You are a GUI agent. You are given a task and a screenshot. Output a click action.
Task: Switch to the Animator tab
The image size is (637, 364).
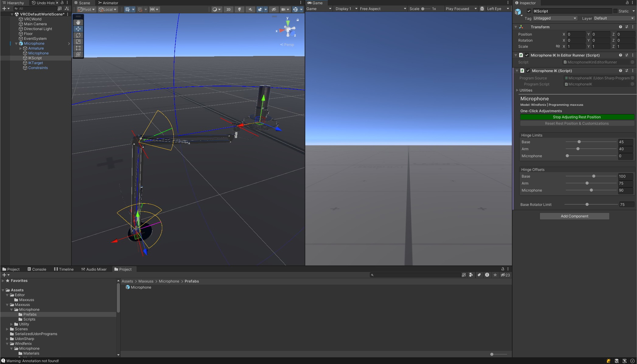tap(108, 3)
